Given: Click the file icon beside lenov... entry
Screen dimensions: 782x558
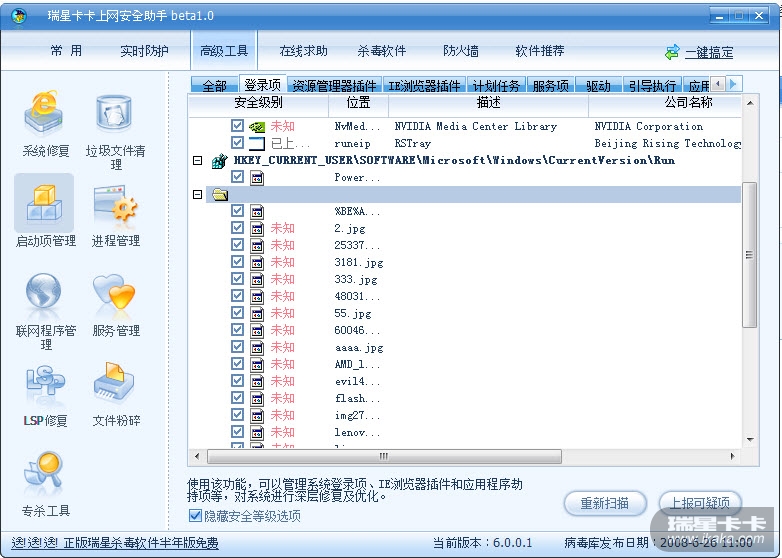Looking at the screenshot, I should pyautogui.click(x=257, y=432).
